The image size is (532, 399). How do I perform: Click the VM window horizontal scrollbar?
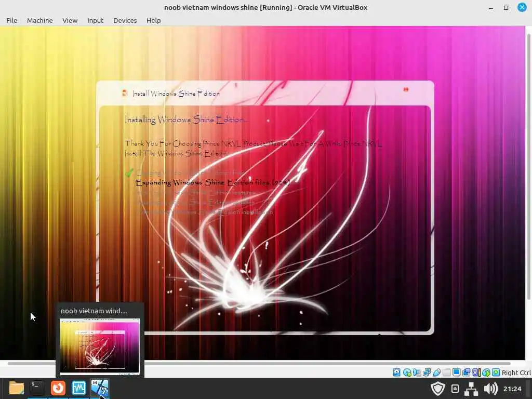pyautogui.click(x=259, y=363)
